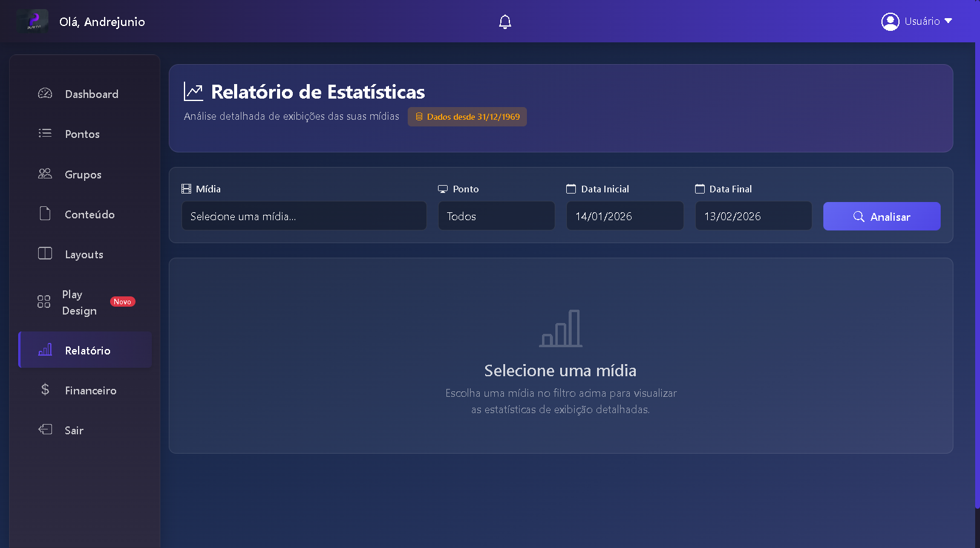Viewport: 980px width, 548px height.
Task: Select the Pontos list icon
Action: [x=45, y=134]
